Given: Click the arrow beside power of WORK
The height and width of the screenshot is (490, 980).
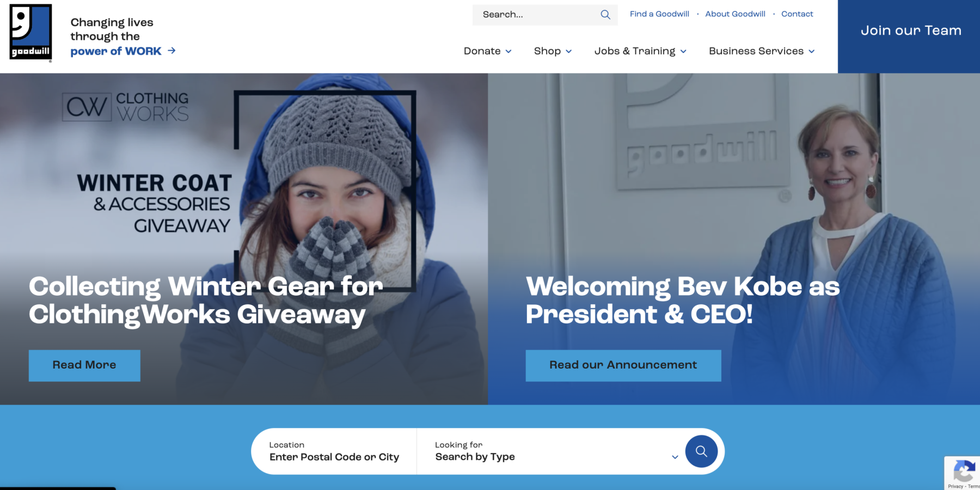Looking at the screenshot, I should point(171,51).
